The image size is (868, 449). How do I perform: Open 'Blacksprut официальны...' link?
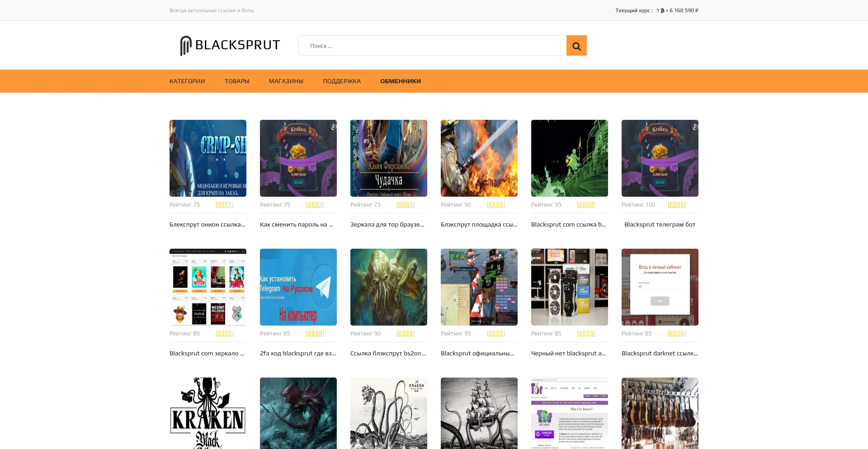477,354
